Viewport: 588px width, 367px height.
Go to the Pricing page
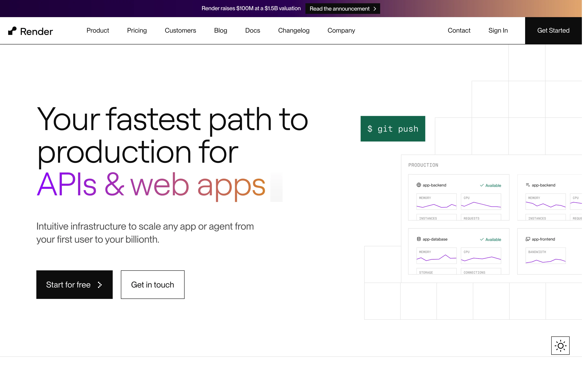point(137,31)
